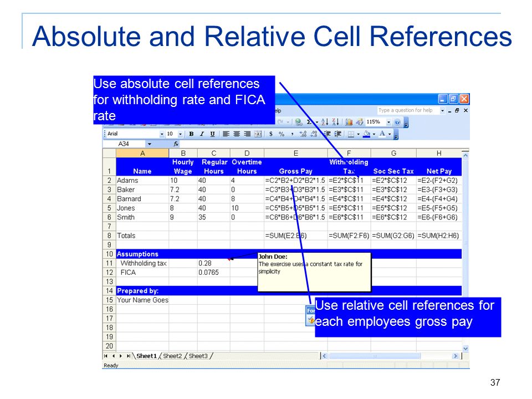Open Name Box dropdown arrow
This screenshot has height=399, width=532.
(x=149, y=144)
